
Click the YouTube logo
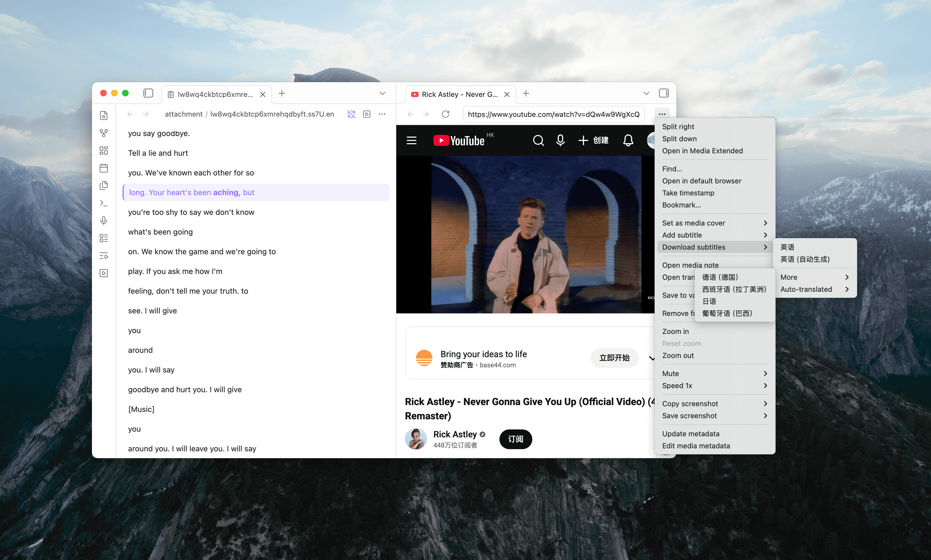tap(459, 140)
